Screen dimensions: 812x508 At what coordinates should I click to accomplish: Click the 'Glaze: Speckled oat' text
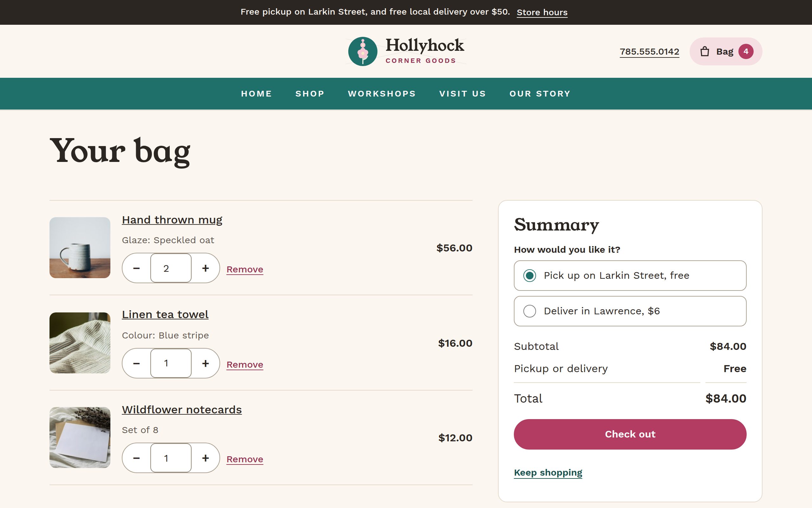point(168,240)
